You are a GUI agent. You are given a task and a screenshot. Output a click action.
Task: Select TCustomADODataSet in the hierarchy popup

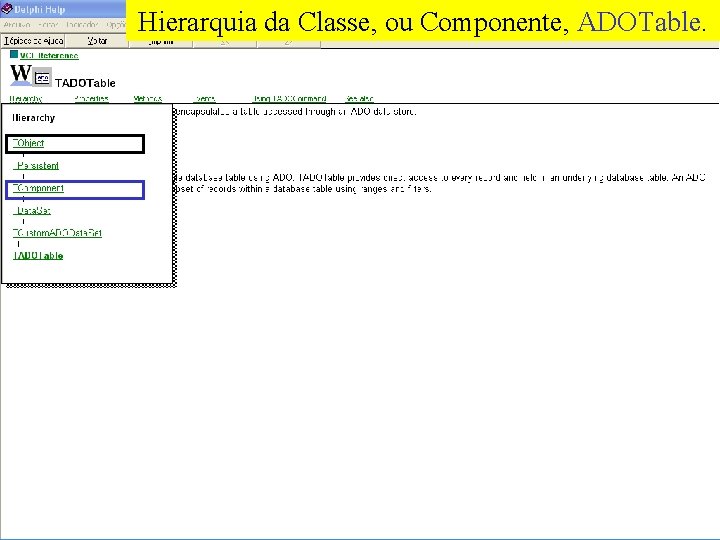[x=57, y=233]
